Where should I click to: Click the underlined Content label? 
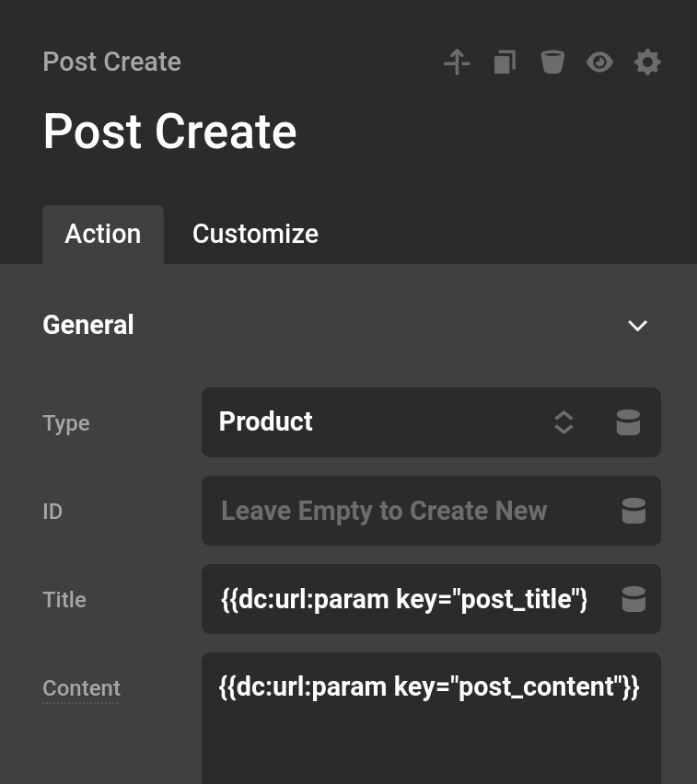81,687
